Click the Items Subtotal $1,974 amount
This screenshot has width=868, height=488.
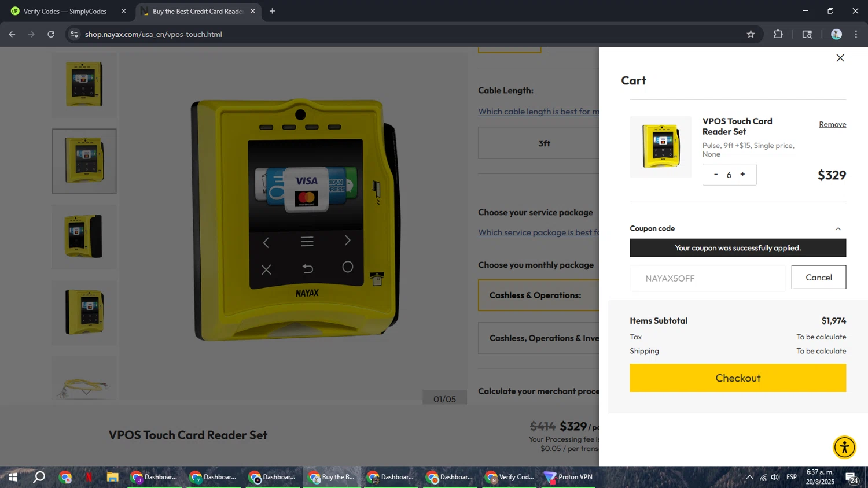click(833, 320)
